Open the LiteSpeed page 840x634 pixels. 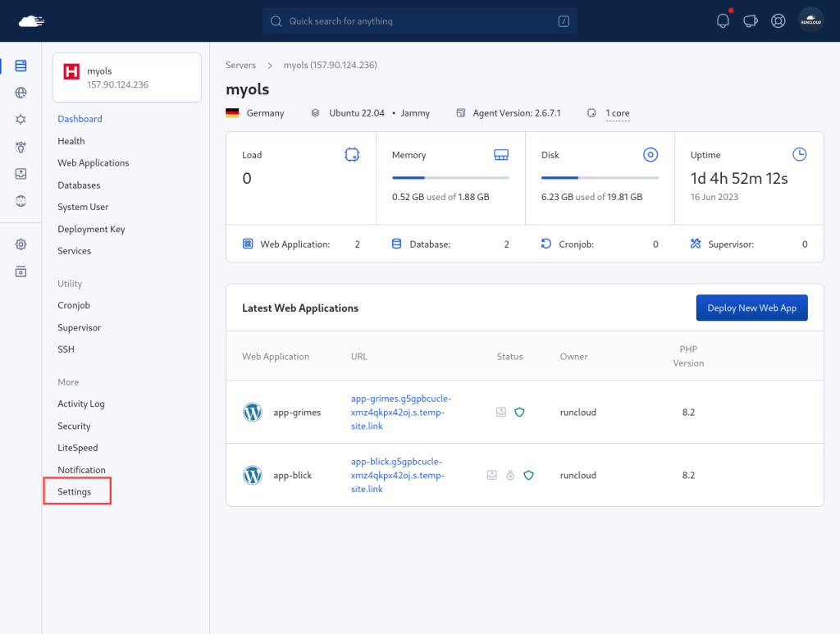coord(78,448)
